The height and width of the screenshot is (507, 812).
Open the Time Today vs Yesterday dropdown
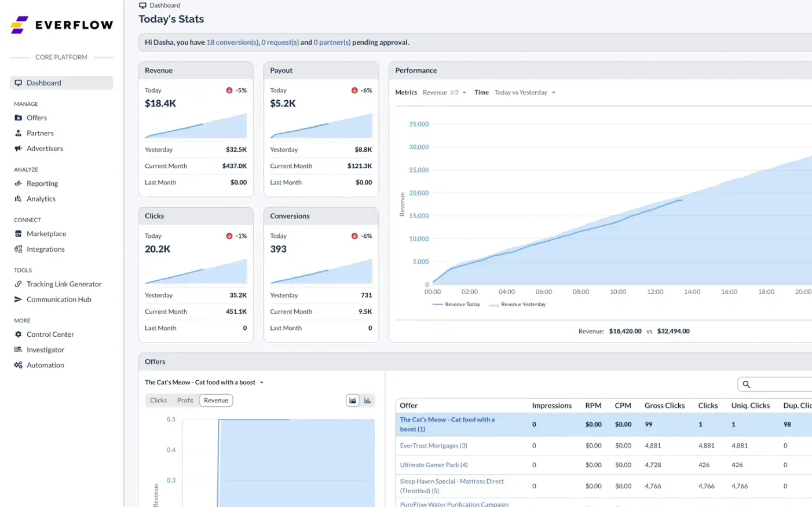pyautogui.click(x=525, y=93)
